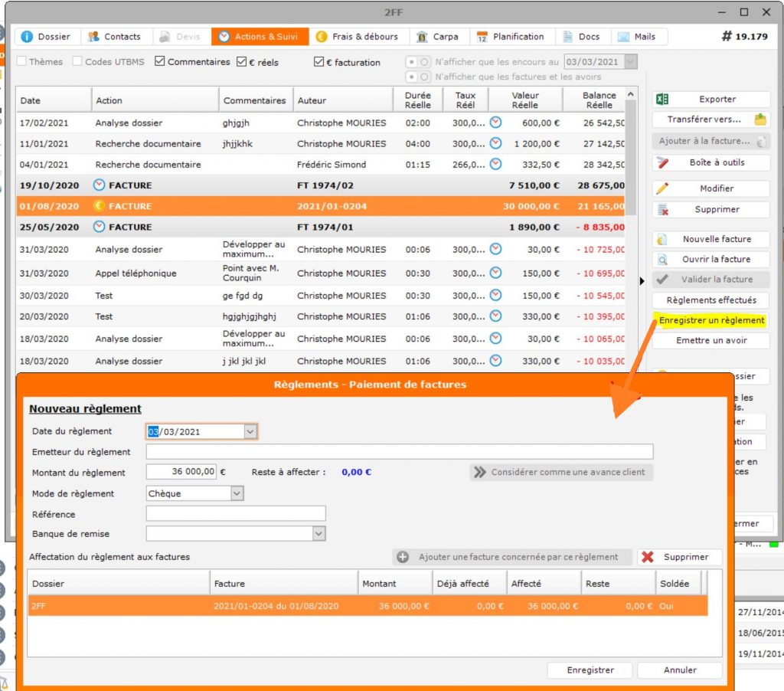The width and height of the screenshot is (784, 691).
Task: Click the Emetteur du règlement input field
Action: coord(399,452)
